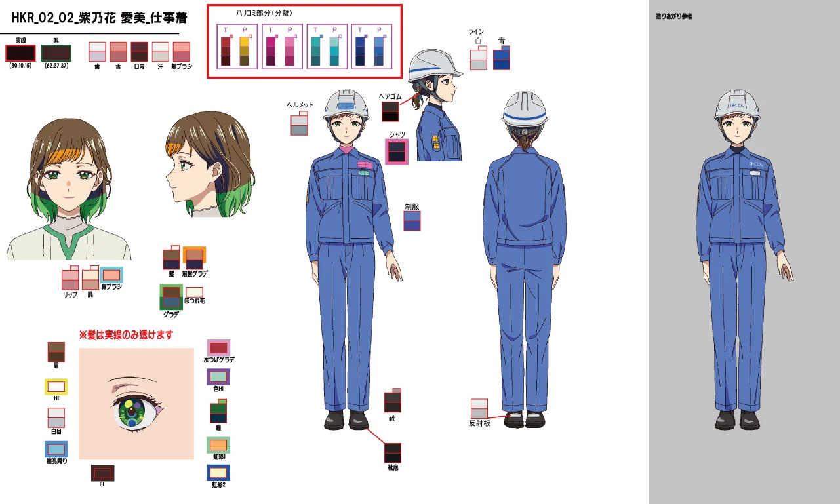Select the BL swatch labeled 62.37.37

pos(56,53)
